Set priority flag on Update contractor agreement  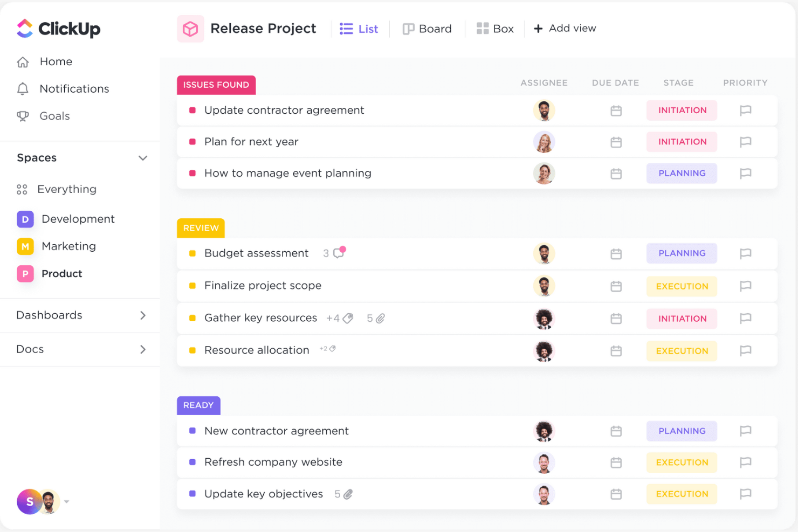pyautogui.click(x=745, y=110)
